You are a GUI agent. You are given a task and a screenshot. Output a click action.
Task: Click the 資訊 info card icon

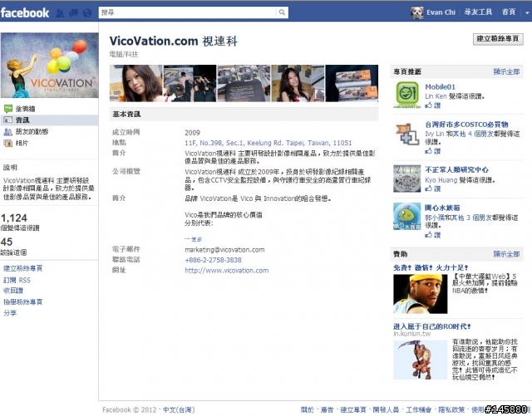coord(8,120)
